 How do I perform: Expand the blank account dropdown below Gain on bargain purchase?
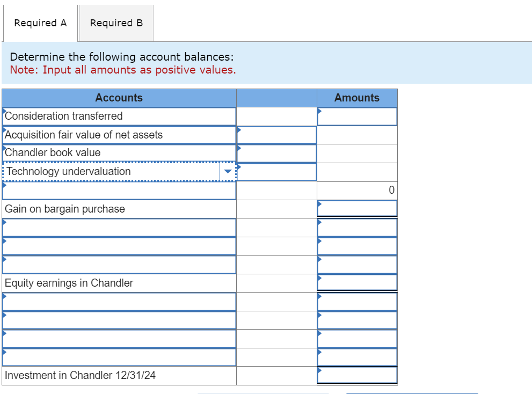pos(118,228)
